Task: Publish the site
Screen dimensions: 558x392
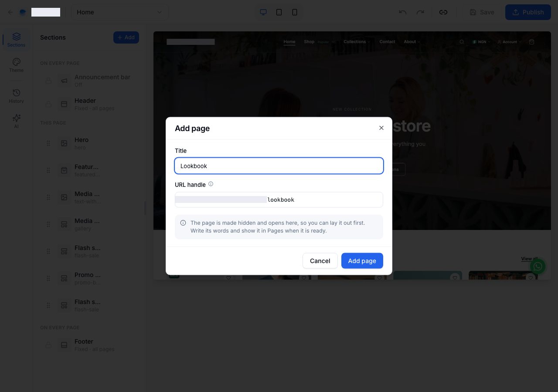Action: click(528, 12)
